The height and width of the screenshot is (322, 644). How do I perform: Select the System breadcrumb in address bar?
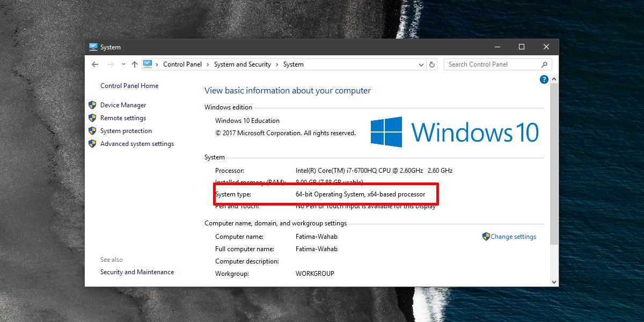tap(294, 64)
